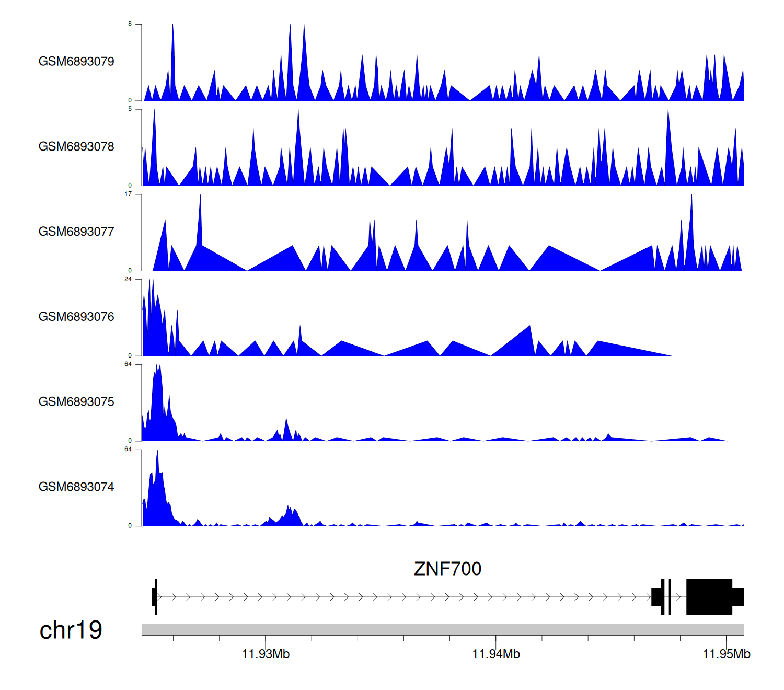Click the y-axis maximum 8 on GSM6893079

point(130,24)
